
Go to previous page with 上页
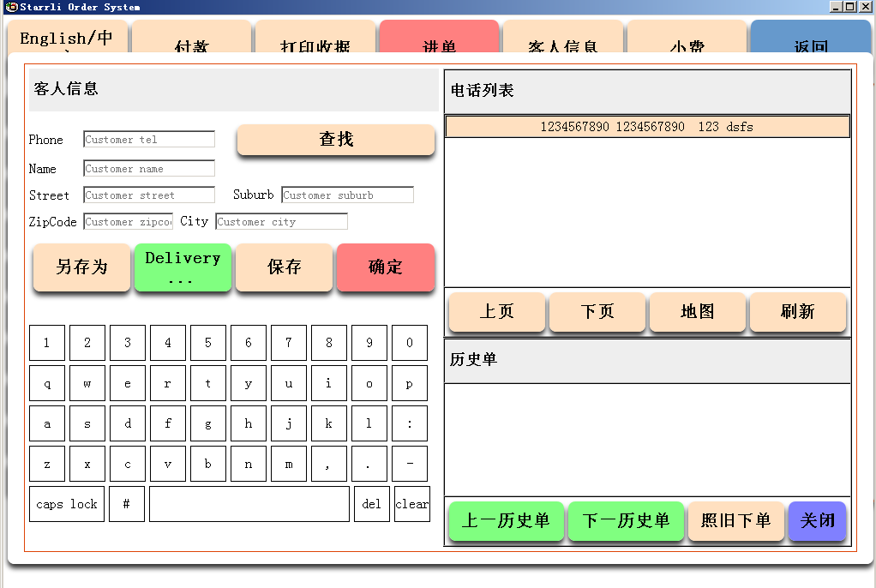tap(496, 312)
